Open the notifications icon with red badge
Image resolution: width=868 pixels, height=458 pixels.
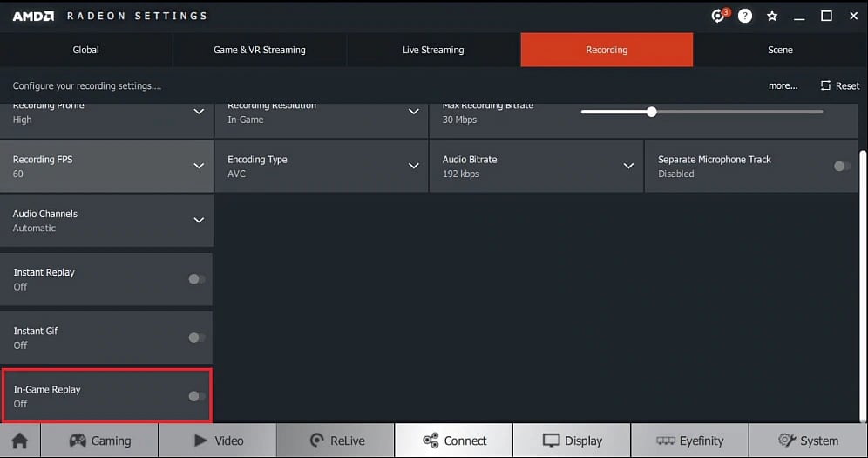coord(719,16)
